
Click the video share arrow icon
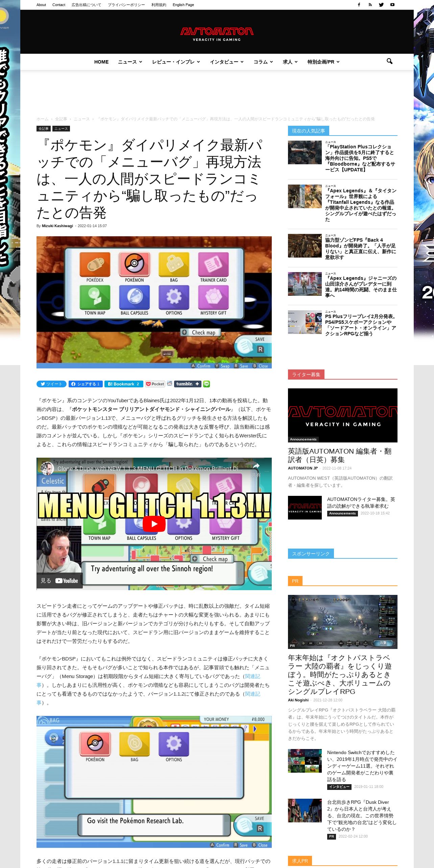(x=256, y=466)
